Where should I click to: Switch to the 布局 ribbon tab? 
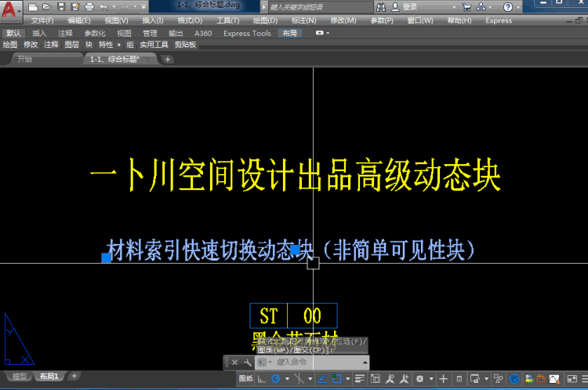[290, 34]
